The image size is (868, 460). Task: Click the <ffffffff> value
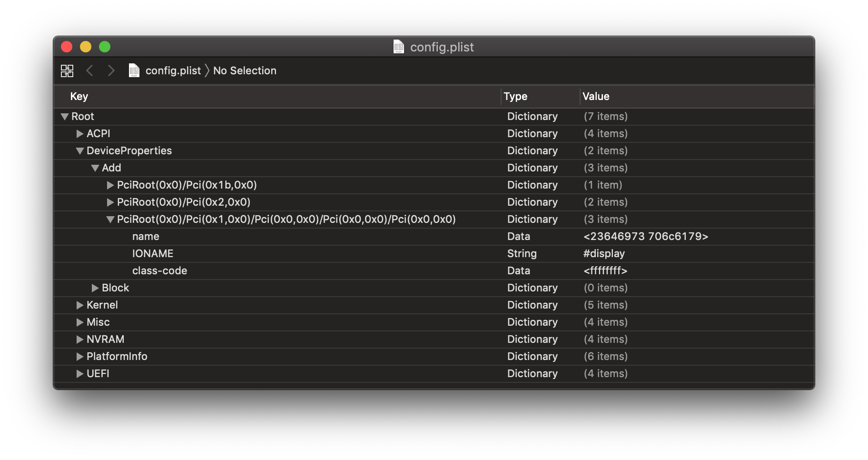(x=605, y=271)
